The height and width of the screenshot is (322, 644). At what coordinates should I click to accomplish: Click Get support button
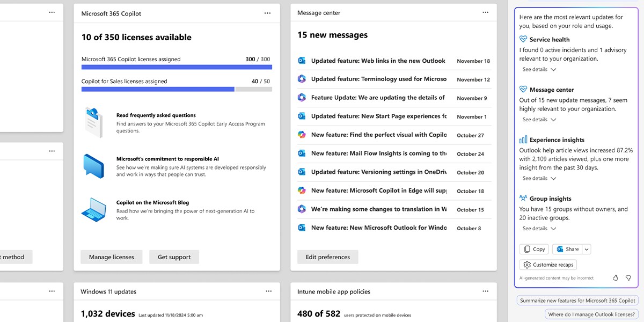[174, 257]
